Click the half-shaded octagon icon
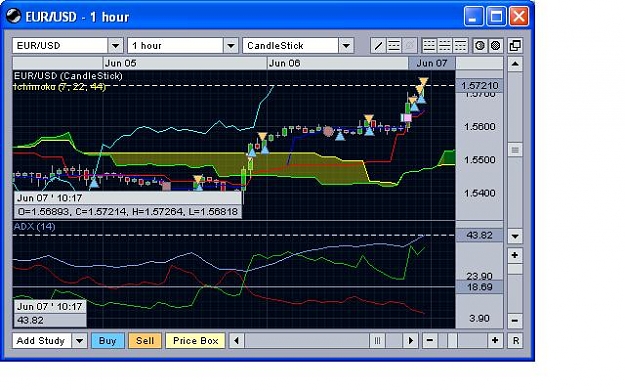This screenshot has width=625, height=391. pyautogui.click(x=480, y=46)
